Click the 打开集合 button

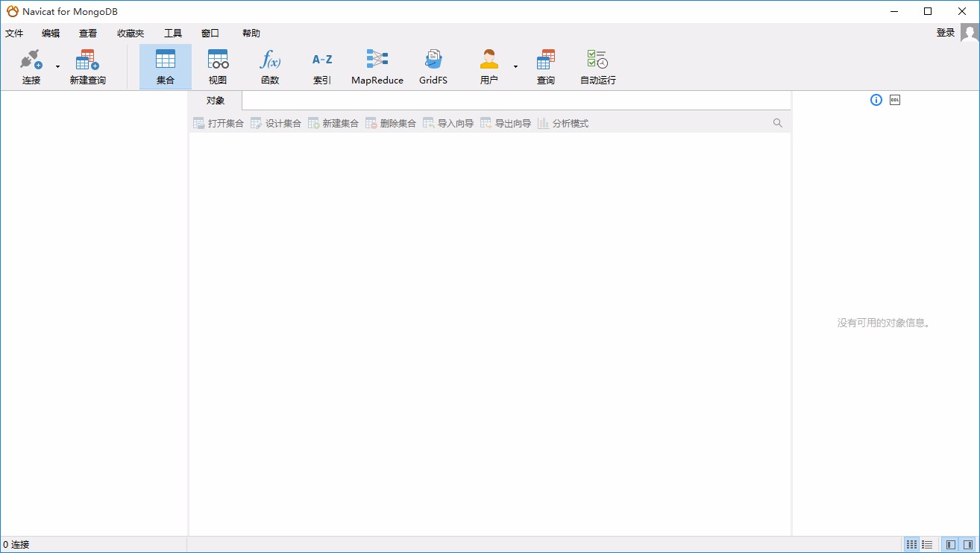[219, 124]
